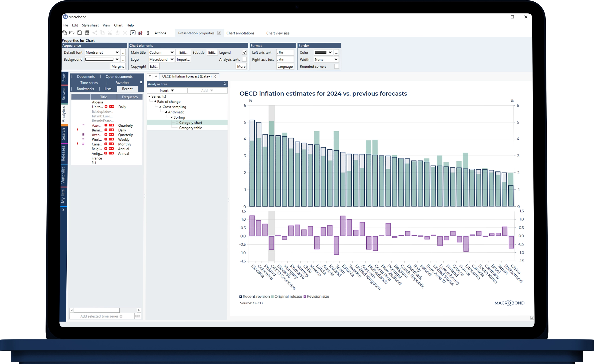This screenshot has width=594, height=364.
Task: Pin the Analysis tree panel
Action: [x=224, y=84]
